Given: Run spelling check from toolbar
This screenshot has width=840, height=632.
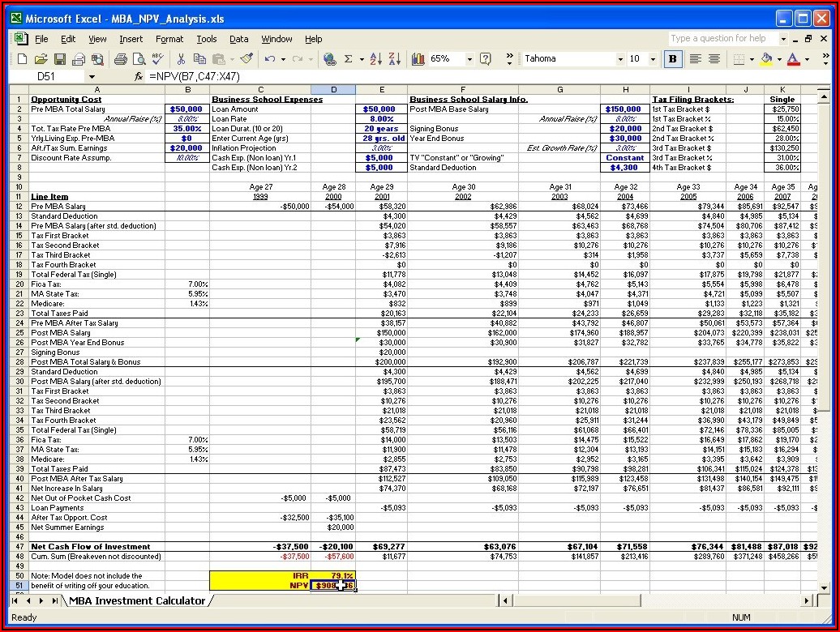Looking at the screenshot, I should [157, 59].
